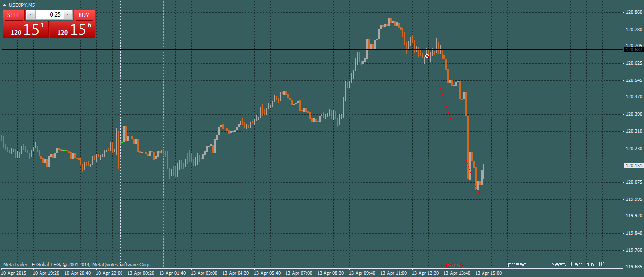Image resolution: width=644 pixels, height=277 pixels.
Task: Click the 13 Apr 11:00 time label
Action: click(x=394, y=273)
